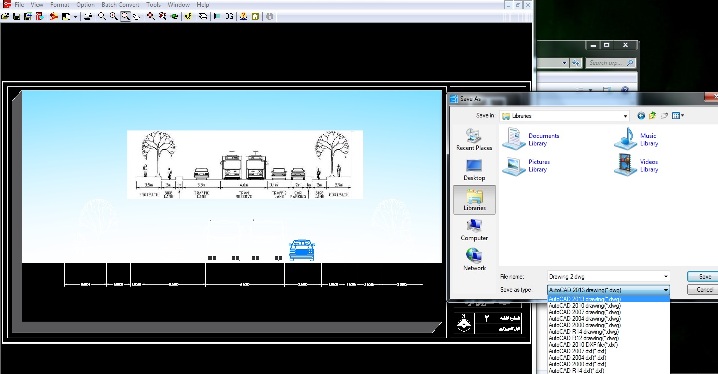The height and width of the screenshot is (374, 718).
Task: Click the Libraries icon in places sidebar
Action: (x=474, y=200)
